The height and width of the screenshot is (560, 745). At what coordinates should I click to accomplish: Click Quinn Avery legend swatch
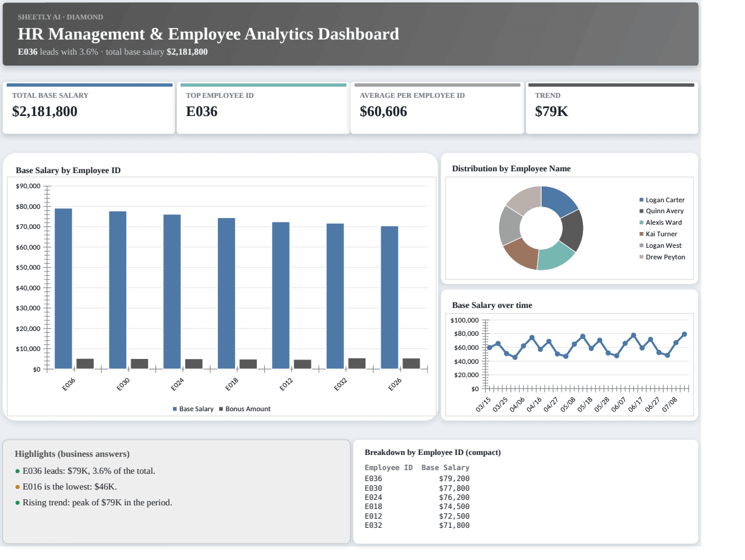(641, 211)
